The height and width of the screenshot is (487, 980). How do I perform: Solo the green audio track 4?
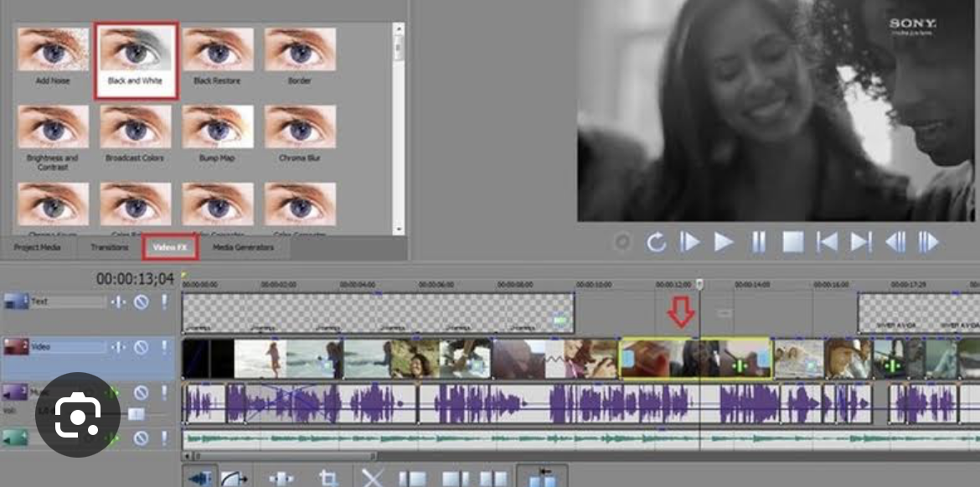click(x=164, y=438)
